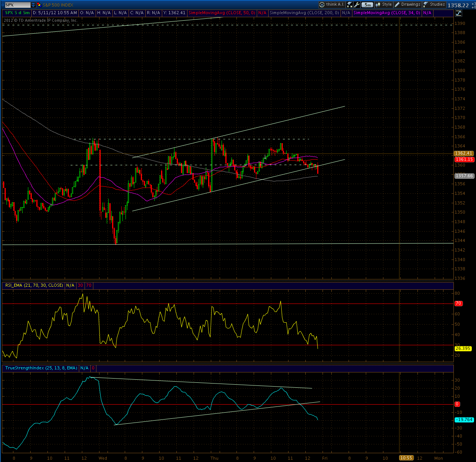This screenshot has width=476, height=462.
Task: Open the think A.I. button
Action: click(332, 5)
